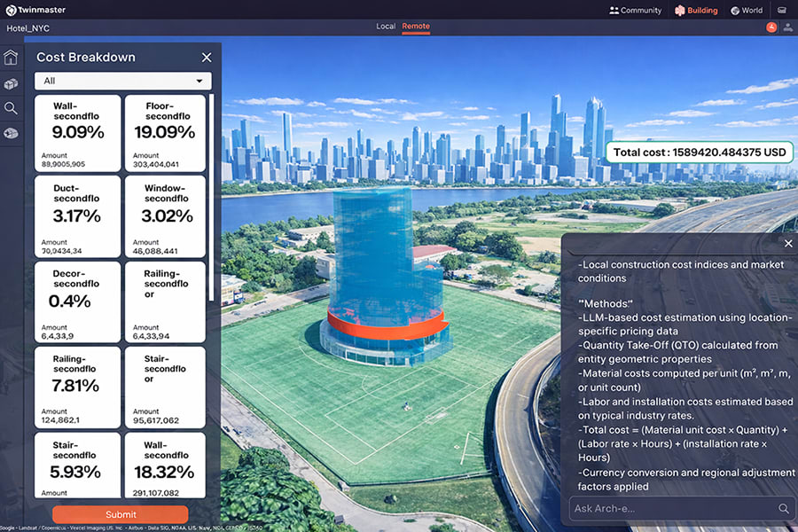
Task: Open the home icon in left sidebar
Action: [11, 57]
